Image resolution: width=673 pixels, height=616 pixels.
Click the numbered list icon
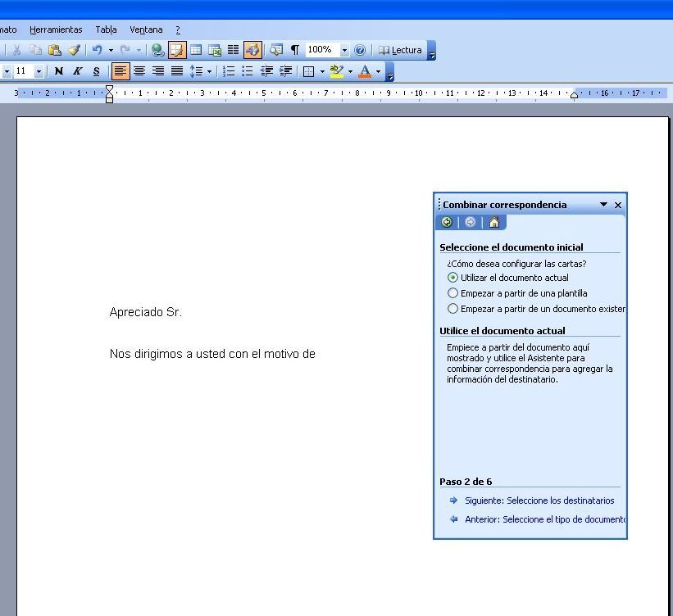pos(229,71)
